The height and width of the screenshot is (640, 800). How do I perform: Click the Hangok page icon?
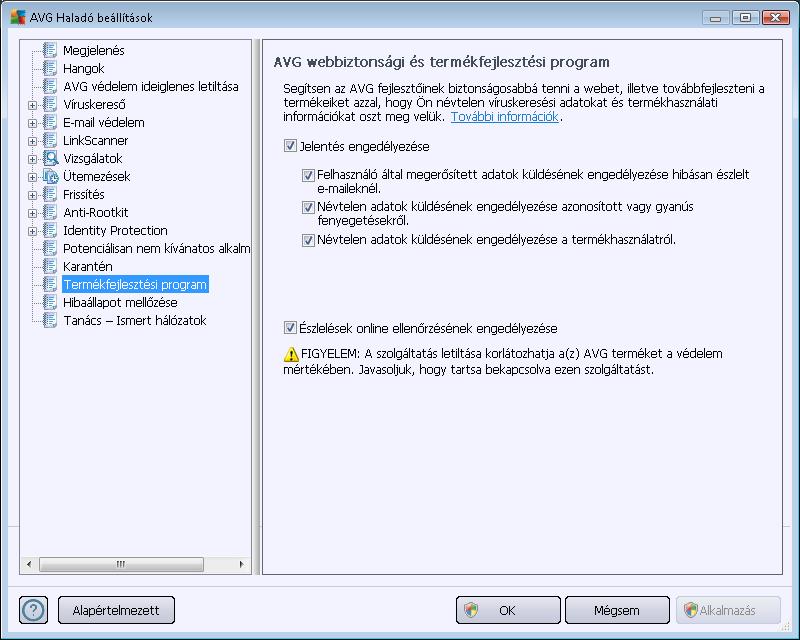(x=50, y=68)
